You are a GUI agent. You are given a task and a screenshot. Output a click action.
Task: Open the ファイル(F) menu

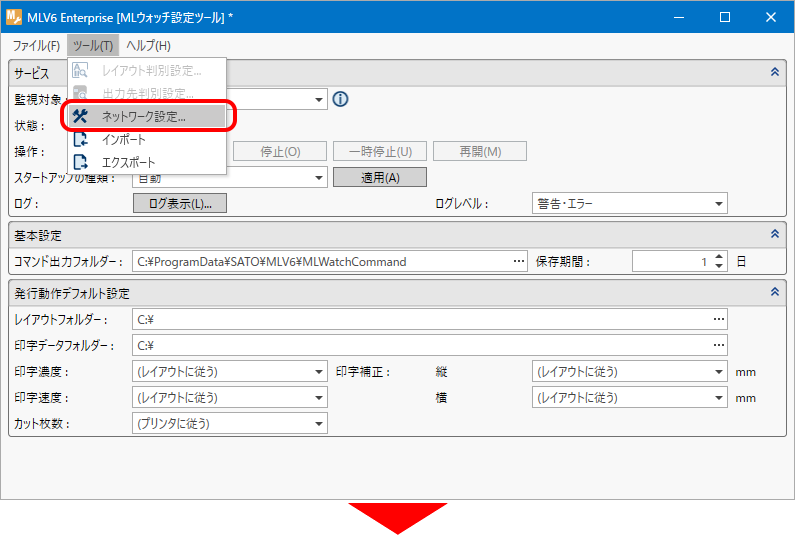click(36, 46)
